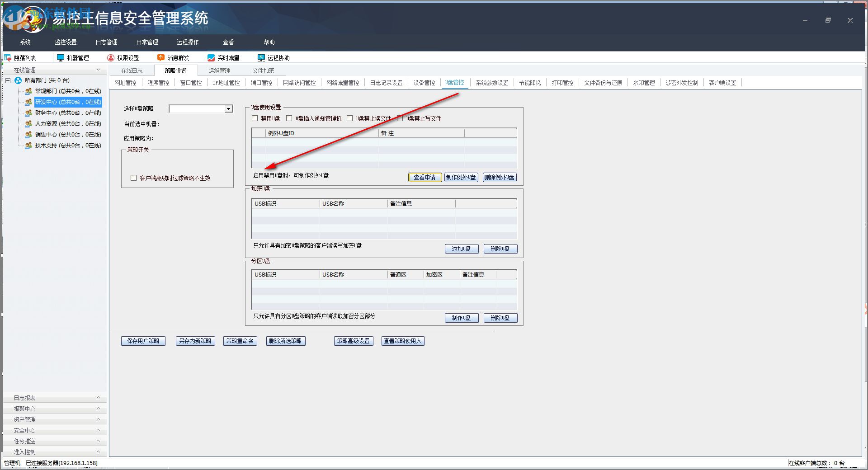Click 删除U盘 in 分区U盘 section

(500, 318)
